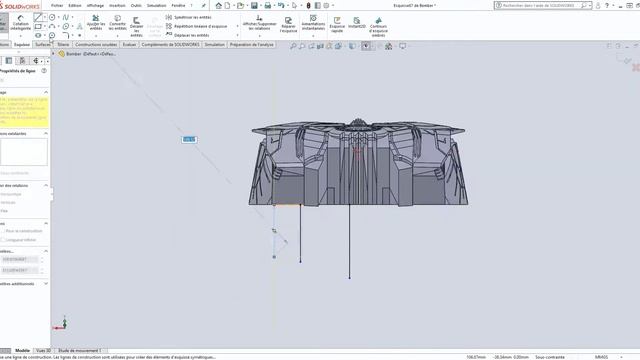640x360 pixels.
Task: Click Répétition linéaire d'esquisse
Action: 197,26
